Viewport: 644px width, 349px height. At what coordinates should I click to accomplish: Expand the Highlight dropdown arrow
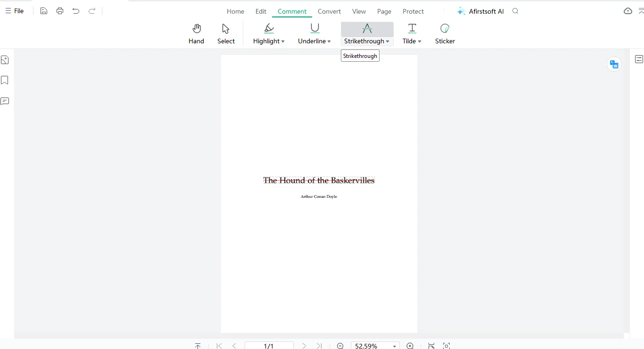283,41
